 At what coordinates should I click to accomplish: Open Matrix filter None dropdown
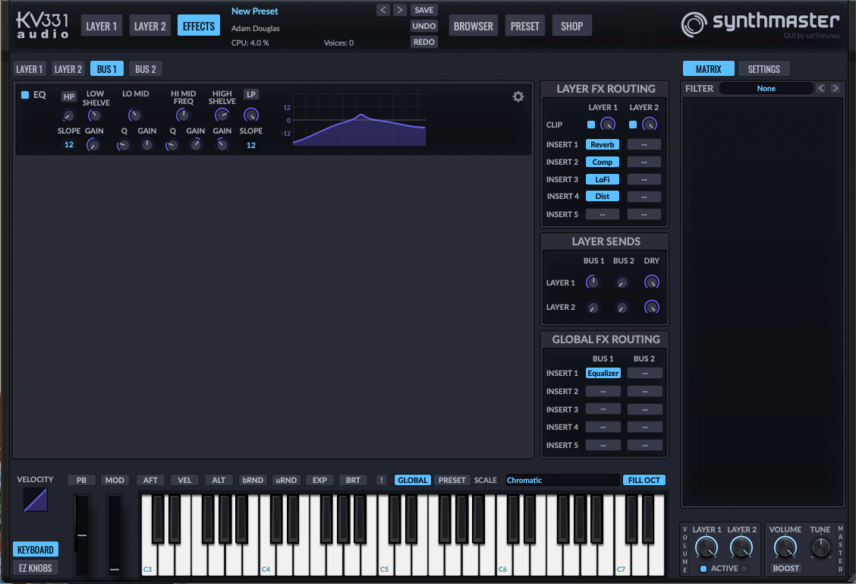click(766, 88)
